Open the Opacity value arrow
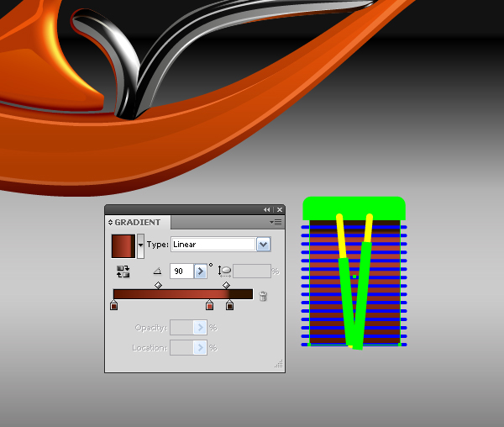Image resolution: width=504 pixels, height=427 pixels. [x=200, y=328]
